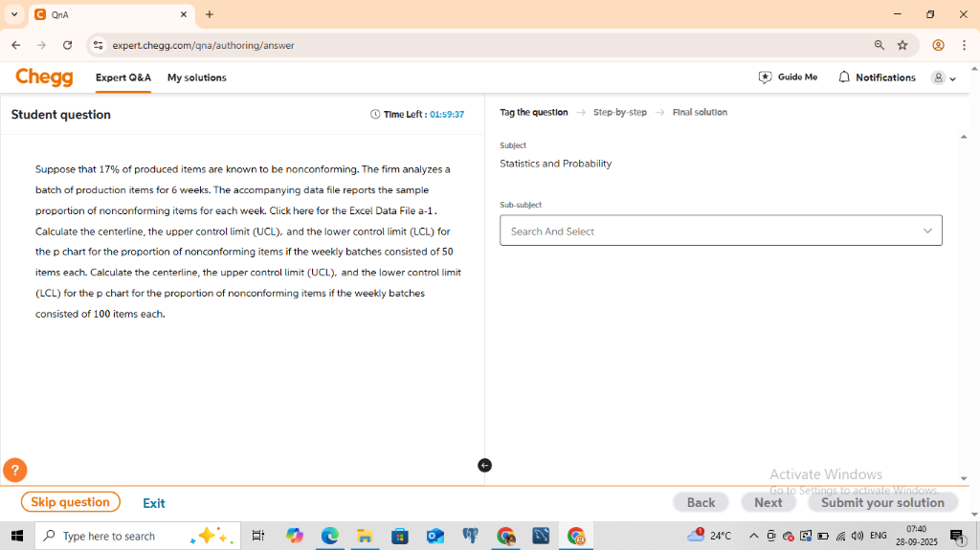Click the Notifications bell icon

[844, 77]
